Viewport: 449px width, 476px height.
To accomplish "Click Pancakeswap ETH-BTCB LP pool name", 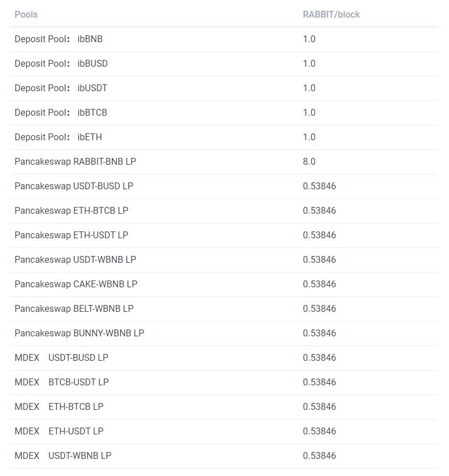I will pyautogui.click(x=72, y=211).
